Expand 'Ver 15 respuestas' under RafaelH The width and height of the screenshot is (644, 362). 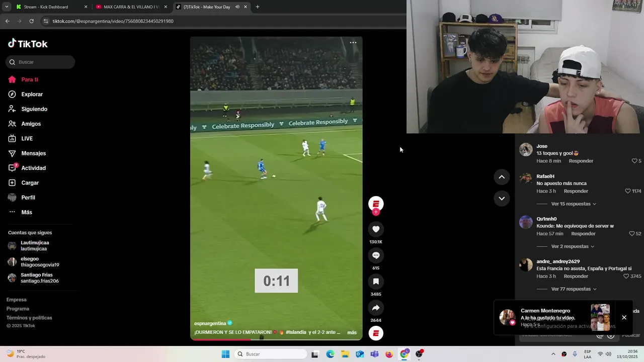[574, 204]
